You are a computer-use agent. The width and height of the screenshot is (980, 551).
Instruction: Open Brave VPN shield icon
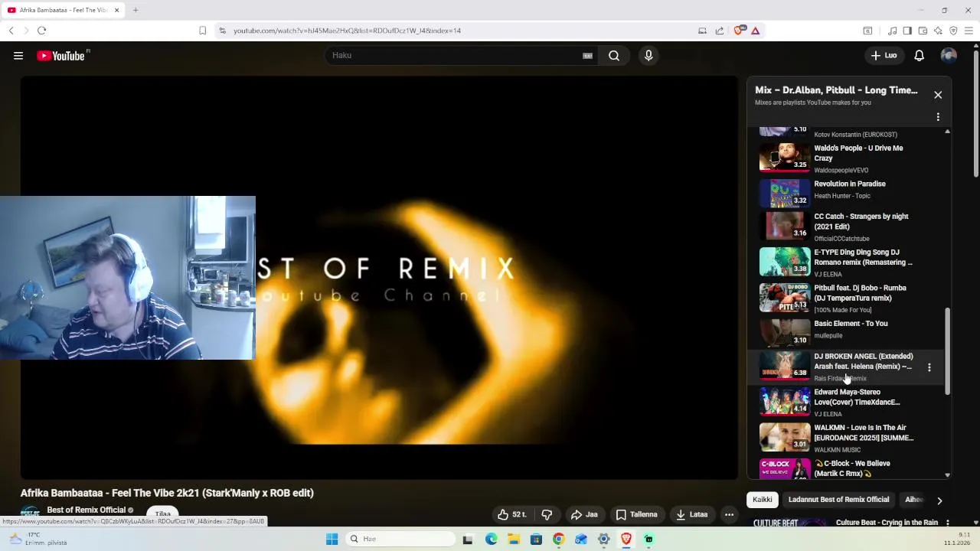tap(953, 31)
